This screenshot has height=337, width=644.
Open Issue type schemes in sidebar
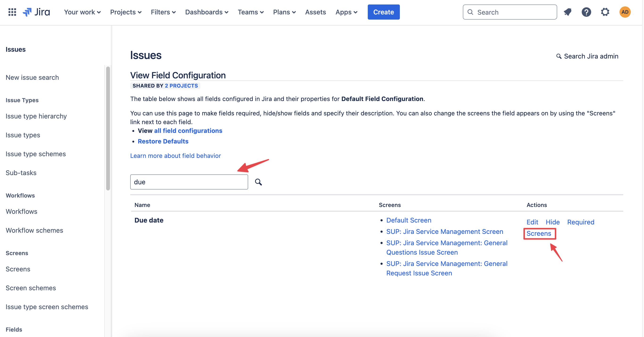[36, 154]
